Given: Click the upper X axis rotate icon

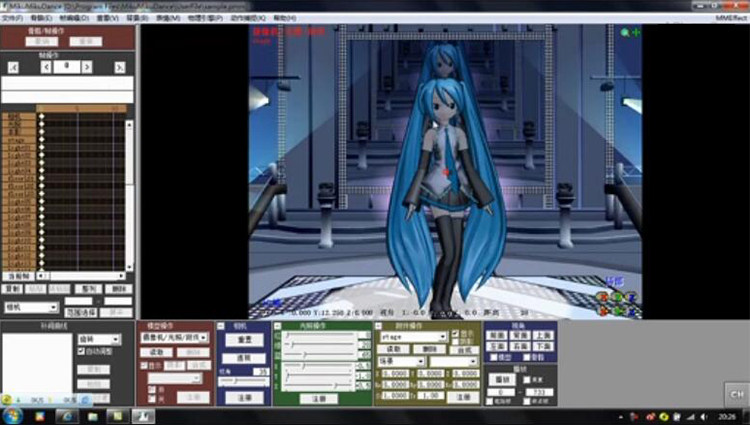Looking at the screenshot, I should coord(604,297).
